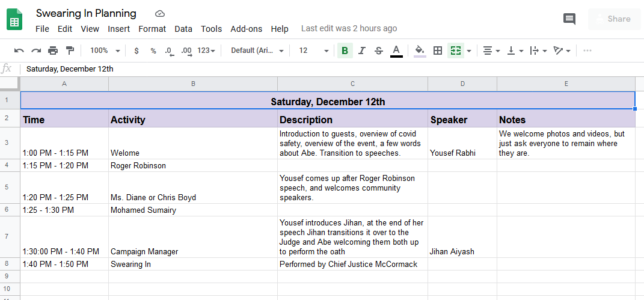Decrease decimal places
This screenshot has width=644, height=300.
[169, 51]
